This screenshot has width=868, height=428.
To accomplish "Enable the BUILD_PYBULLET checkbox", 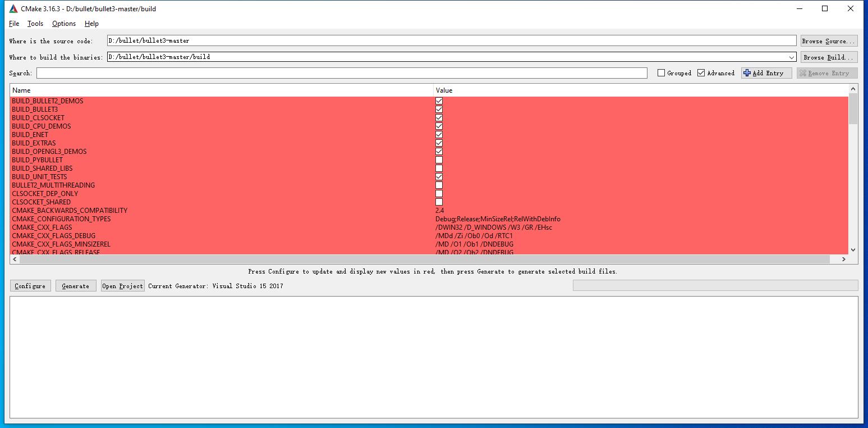I will coord(439,160).
